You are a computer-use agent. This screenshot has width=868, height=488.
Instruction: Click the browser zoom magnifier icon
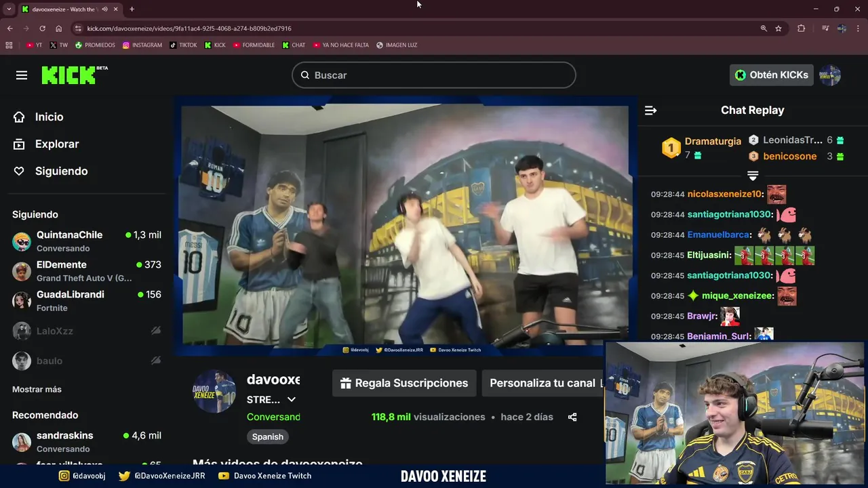pos(764,28)
